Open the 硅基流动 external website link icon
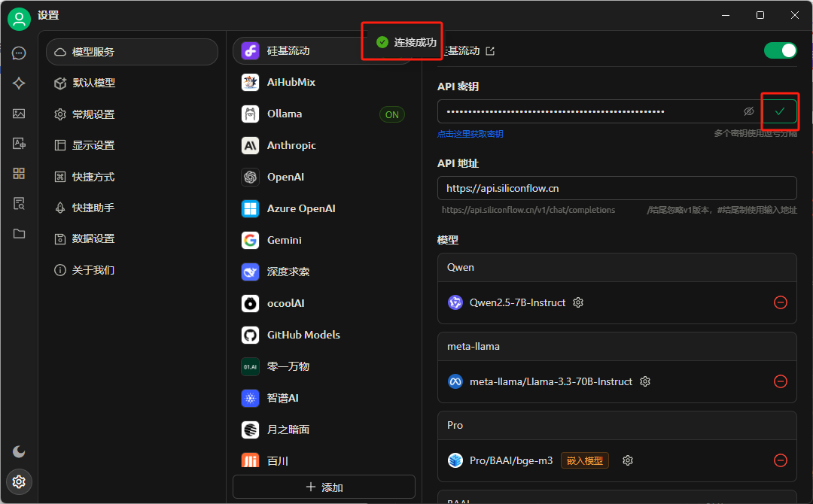813x504 pixels. [490, 51]
